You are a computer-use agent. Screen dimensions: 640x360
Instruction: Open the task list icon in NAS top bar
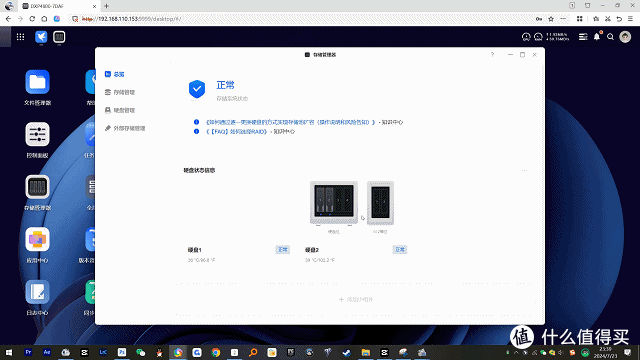click(583, 37)
